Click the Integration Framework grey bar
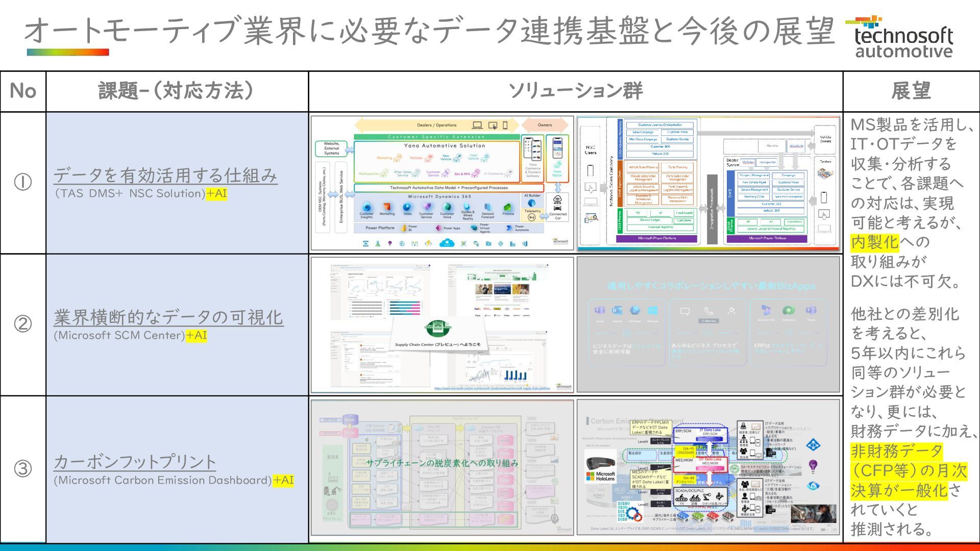980x551 pixels. pyautogui.click(x=712, y=209)
